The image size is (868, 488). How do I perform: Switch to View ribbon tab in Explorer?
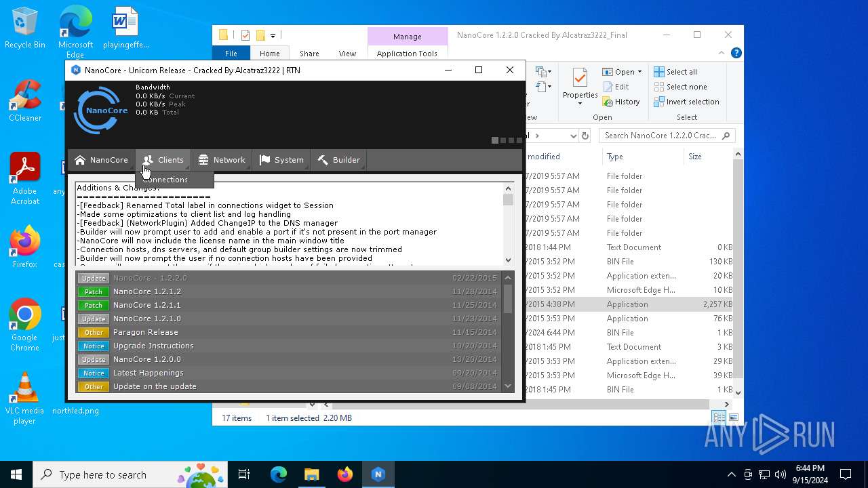pyautogui.click(x=347, y=54)
